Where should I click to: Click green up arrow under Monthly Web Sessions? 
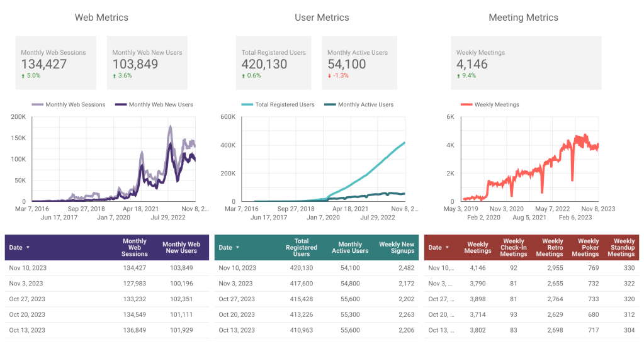(x=23, y=76)
